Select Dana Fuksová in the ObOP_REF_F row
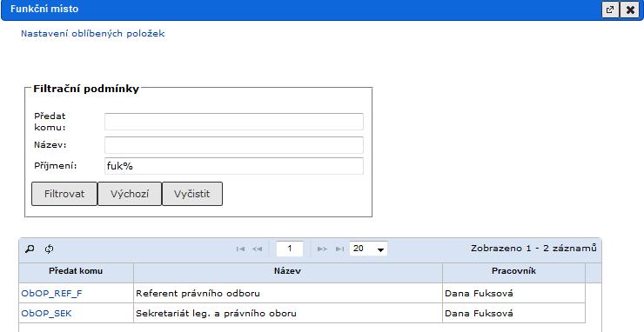 513,294
